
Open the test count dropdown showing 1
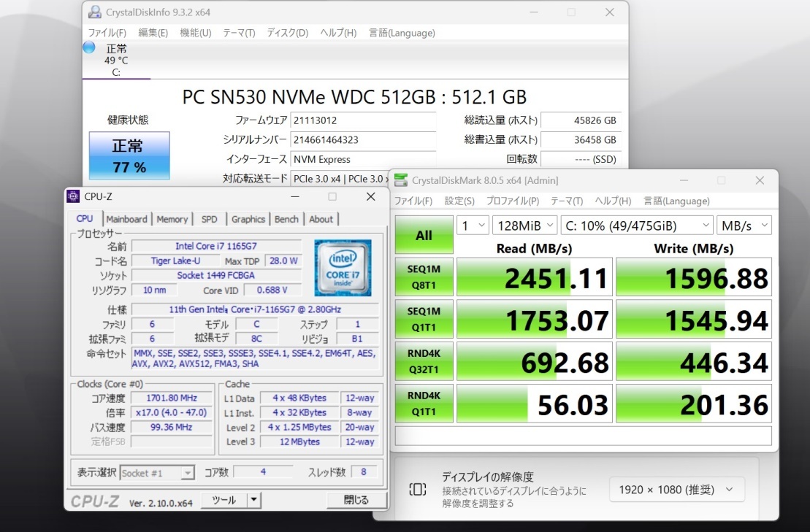[x=473, y=225]
